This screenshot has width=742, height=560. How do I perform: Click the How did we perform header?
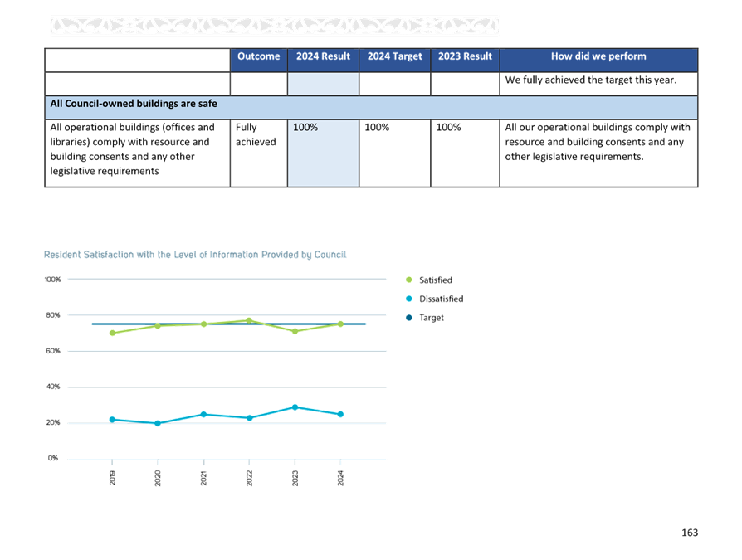pyautogui.click(x=598, y=60)
